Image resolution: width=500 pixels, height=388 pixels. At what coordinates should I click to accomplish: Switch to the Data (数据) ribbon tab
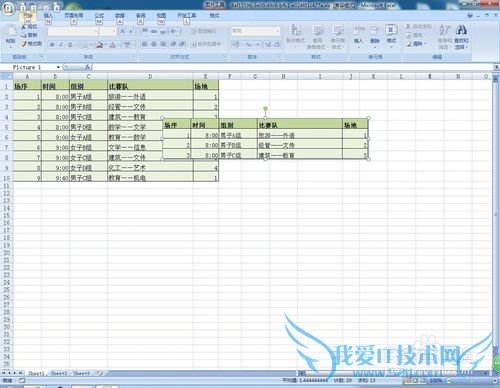tap(120, 15)
